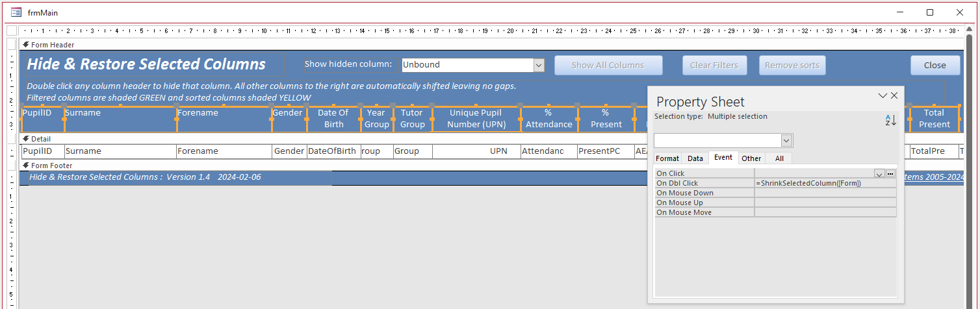Sort Property Sheet properties alphabetically (A-Z icon)
The height and width of the screenshot is (309, 980).
click(890, 120)
